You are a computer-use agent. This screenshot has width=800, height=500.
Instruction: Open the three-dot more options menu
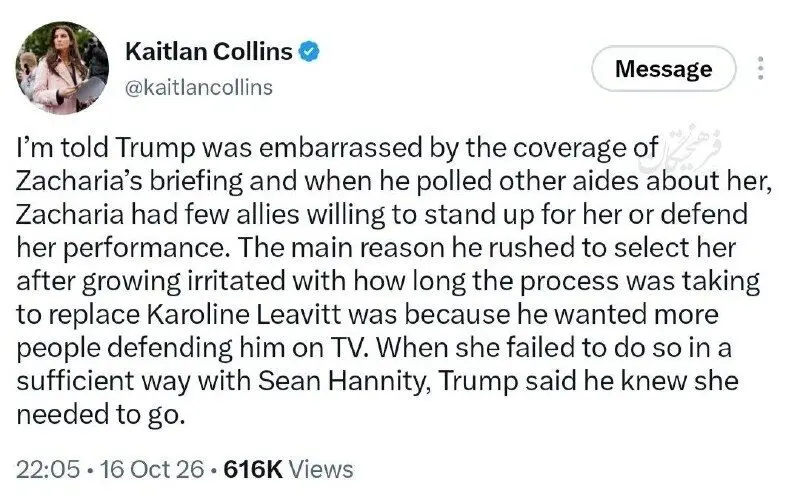760,68
